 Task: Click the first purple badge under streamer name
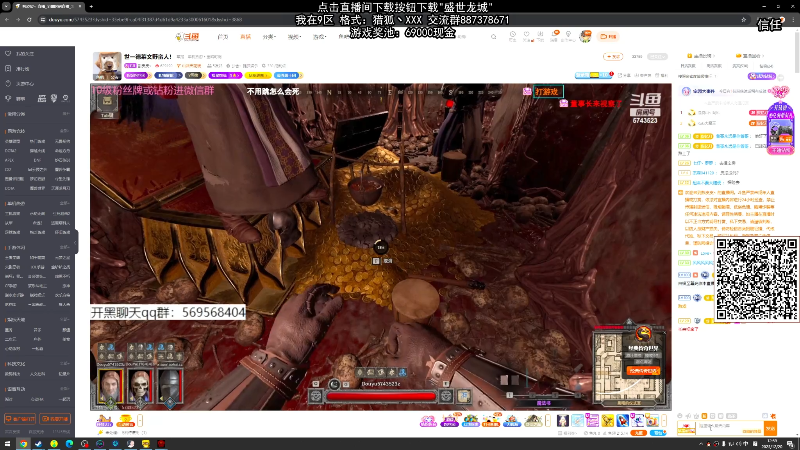click(136, 76)
